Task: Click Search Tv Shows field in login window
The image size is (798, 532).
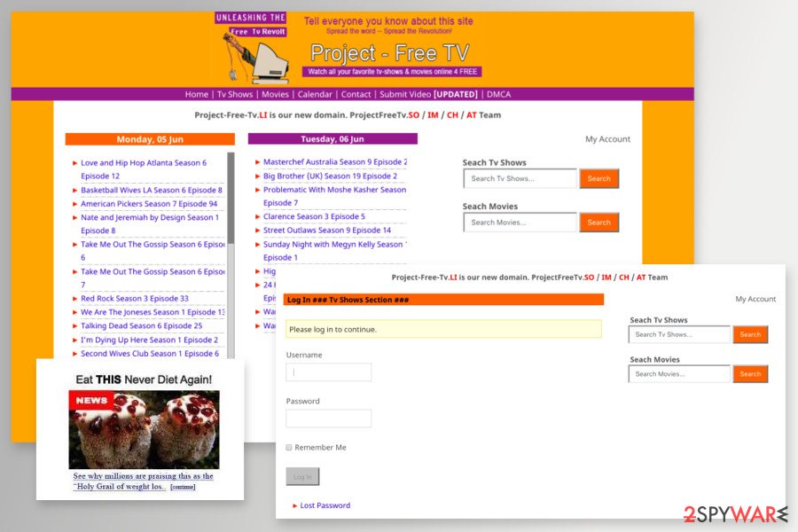Action: click(680, 334)
